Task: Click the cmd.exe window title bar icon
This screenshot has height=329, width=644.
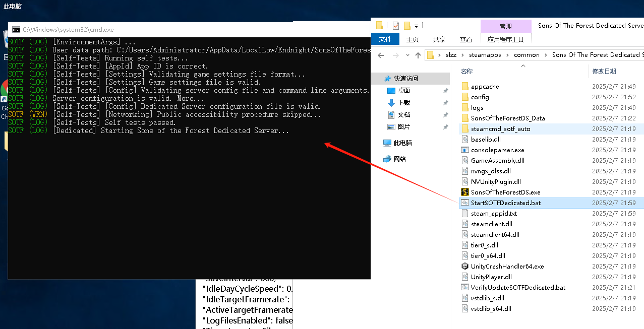Action: (16, 30)
